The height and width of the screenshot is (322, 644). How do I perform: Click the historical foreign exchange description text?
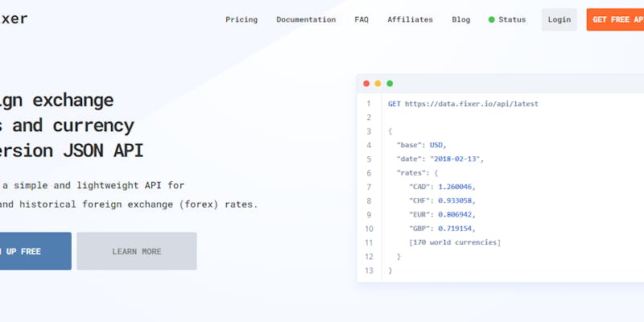tap(128, 204)
